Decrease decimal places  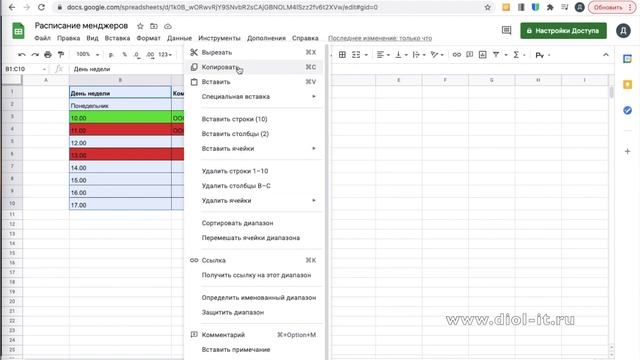pyautogui.click(x=137, y=55)
